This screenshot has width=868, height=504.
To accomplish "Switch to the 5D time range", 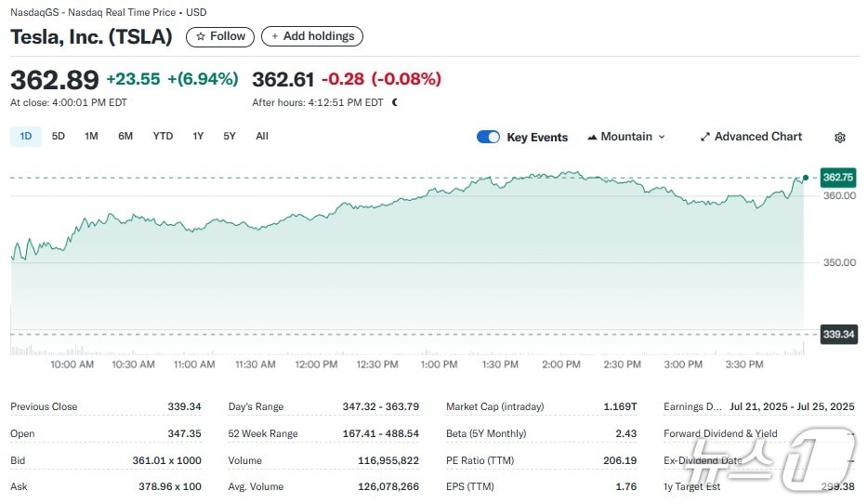I will click(59, 137).
